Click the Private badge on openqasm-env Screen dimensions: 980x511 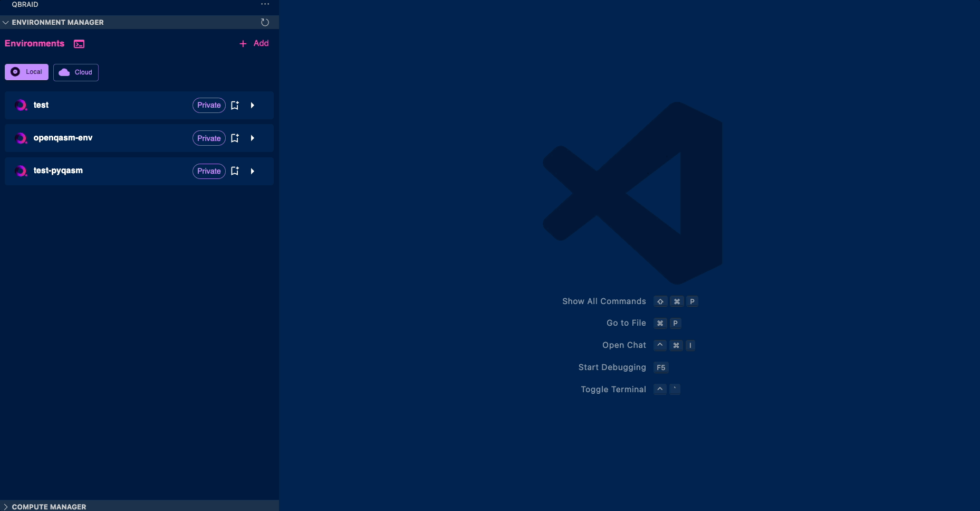tap(209, 138)
